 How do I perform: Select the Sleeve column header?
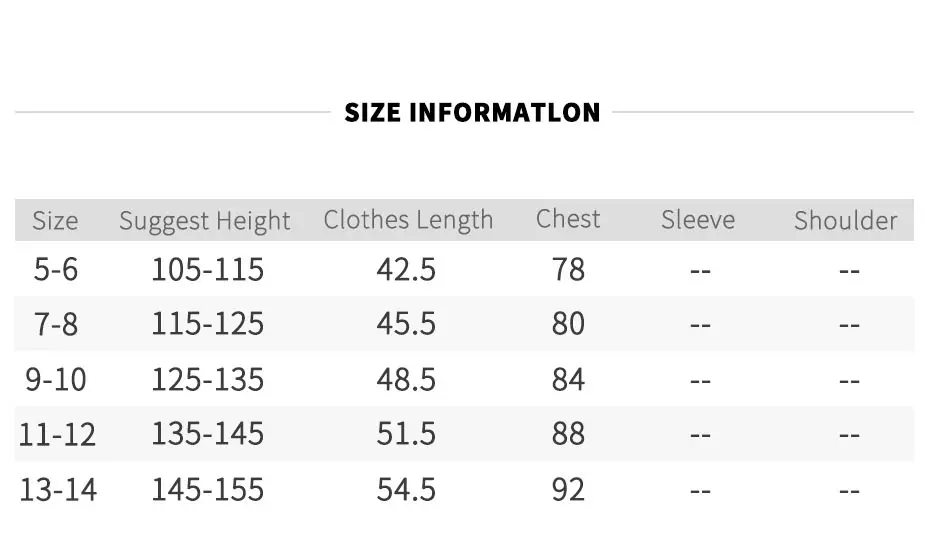coord(698,220)
